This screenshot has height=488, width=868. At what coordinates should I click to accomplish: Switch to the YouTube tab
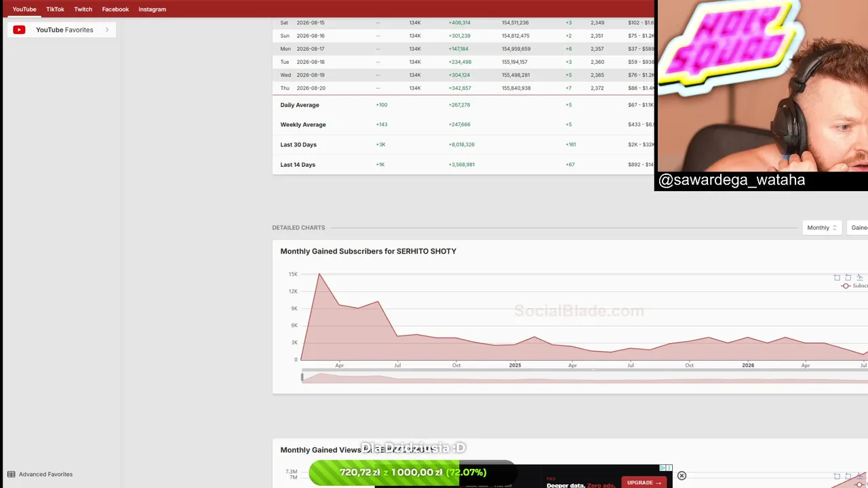click(x=24, y=9)
